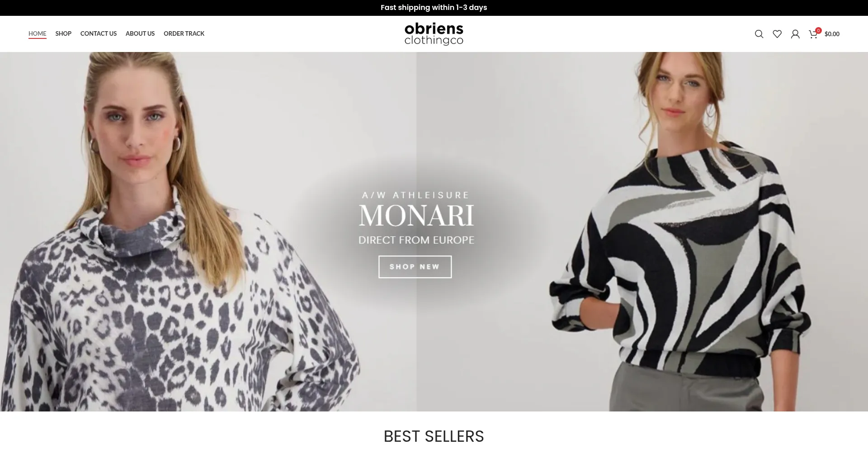Click the Fast shipping announcement bar text
This screenshot has height=449, width=868.
click(434, 8)
